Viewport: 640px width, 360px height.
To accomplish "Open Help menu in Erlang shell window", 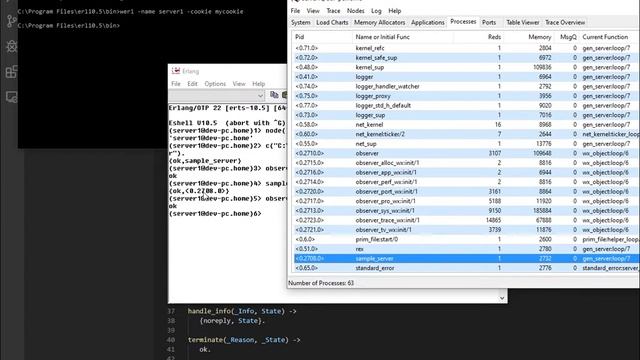I will 258,84.
